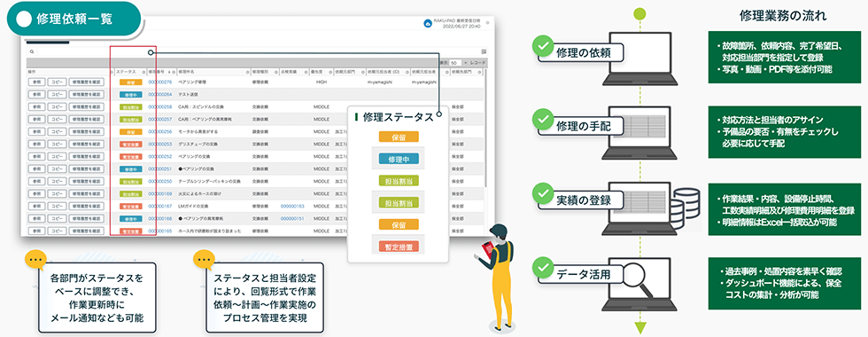Click 修理履歴を確認 in the 000000165 row

coord(87,231)
